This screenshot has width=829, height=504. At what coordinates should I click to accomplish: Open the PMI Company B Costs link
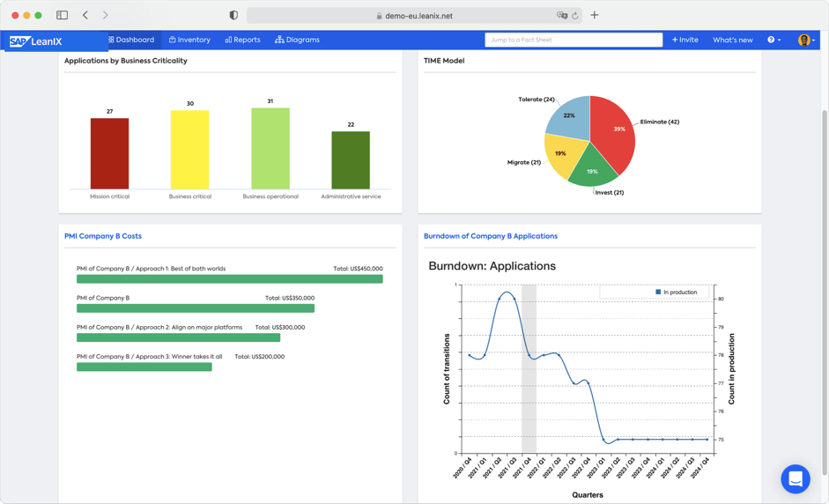click(x=103, y=236)
